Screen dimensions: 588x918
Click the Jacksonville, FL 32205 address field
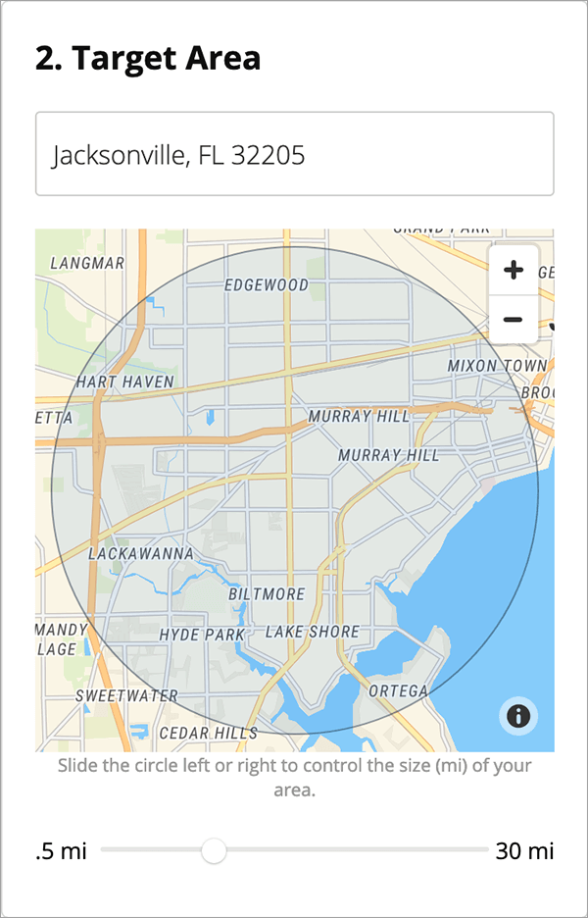click(294, 154)
